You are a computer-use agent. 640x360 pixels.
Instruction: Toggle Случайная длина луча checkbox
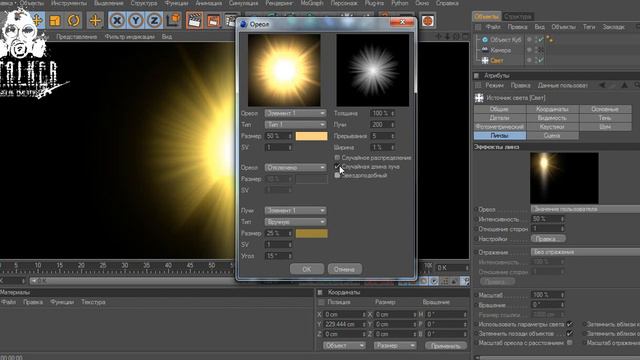[x=337, y=167]
